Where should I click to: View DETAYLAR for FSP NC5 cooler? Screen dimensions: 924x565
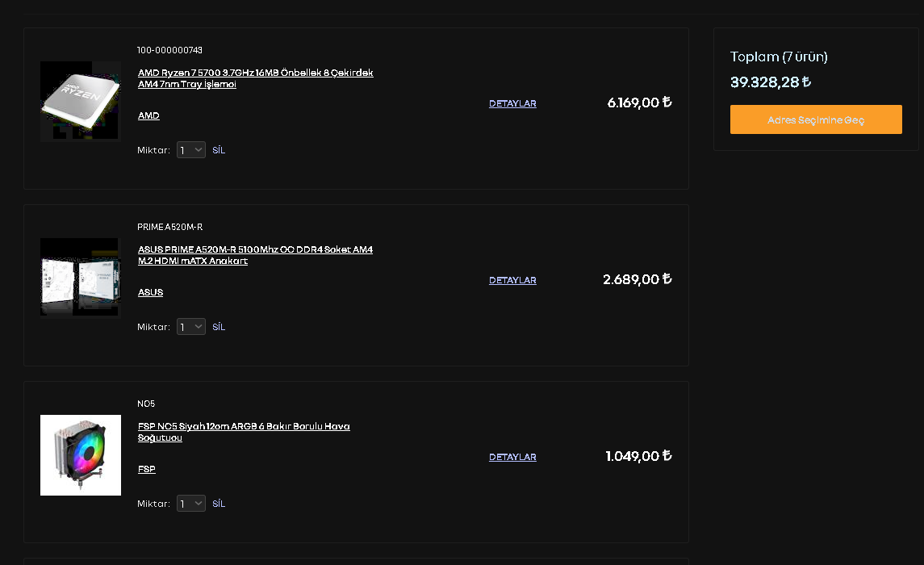[512, 457]
